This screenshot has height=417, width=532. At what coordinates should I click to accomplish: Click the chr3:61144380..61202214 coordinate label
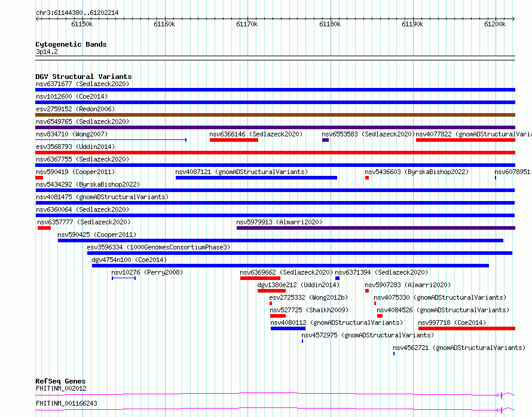click(x=77, y=13)
